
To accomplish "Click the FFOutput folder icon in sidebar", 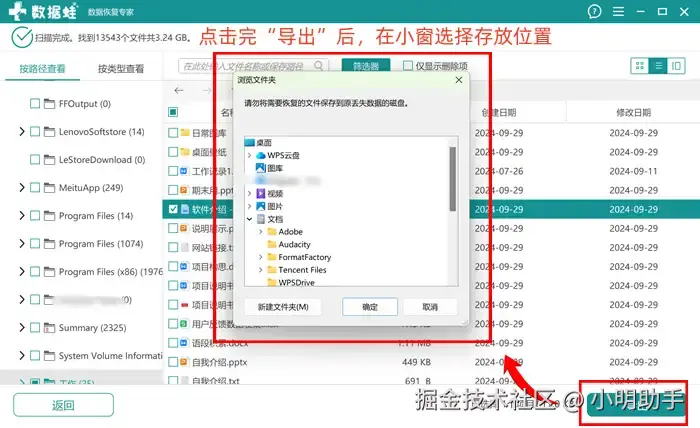I will coord(49,104).
